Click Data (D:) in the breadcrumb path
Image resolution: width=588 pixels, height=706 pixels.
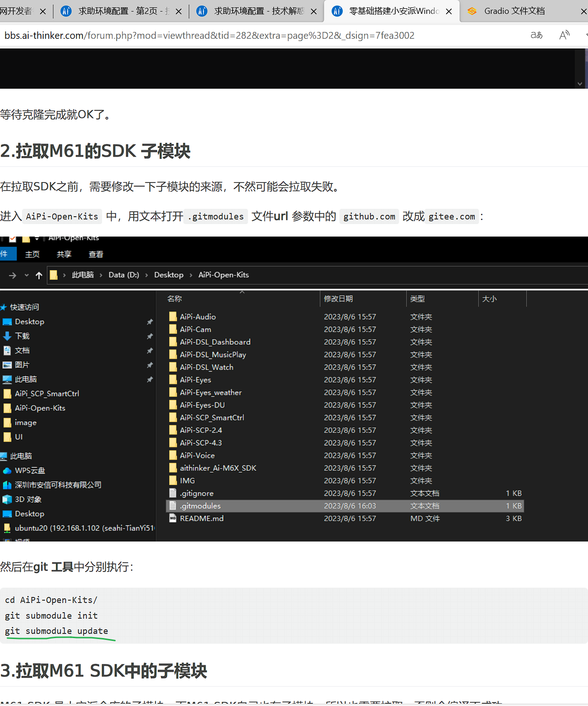pyautogui.click(x=124, y=275)
